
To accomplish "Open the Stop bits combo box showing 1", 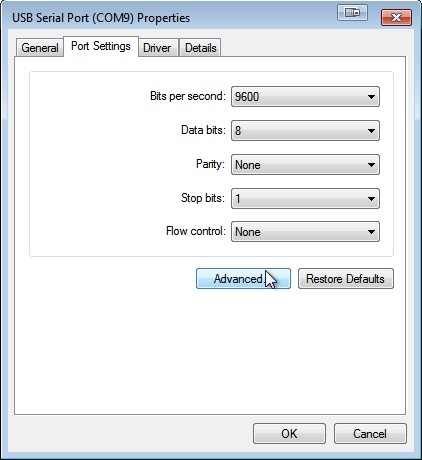I will click(305, 199).
